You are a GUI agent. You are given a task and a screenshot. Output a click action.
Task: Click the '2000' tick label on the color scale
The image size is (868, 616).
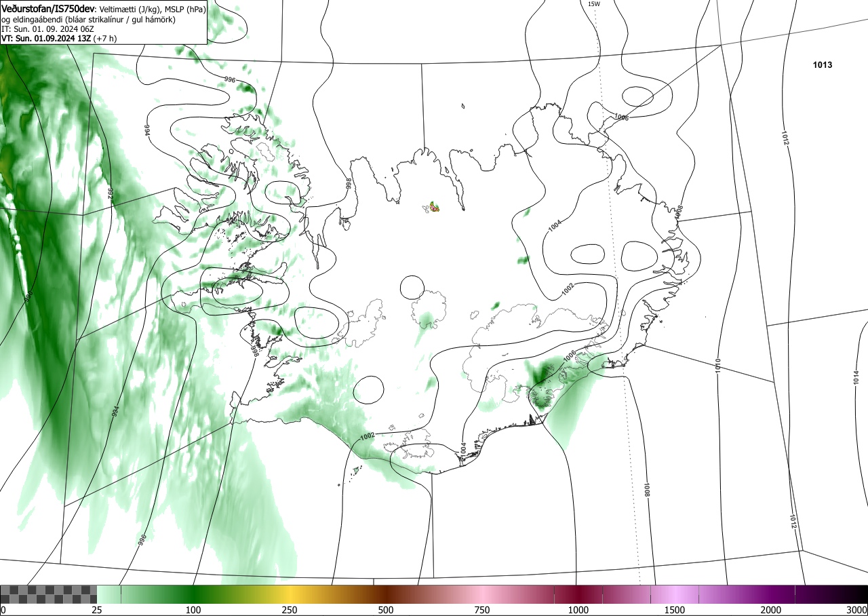(x=771, y=610)
